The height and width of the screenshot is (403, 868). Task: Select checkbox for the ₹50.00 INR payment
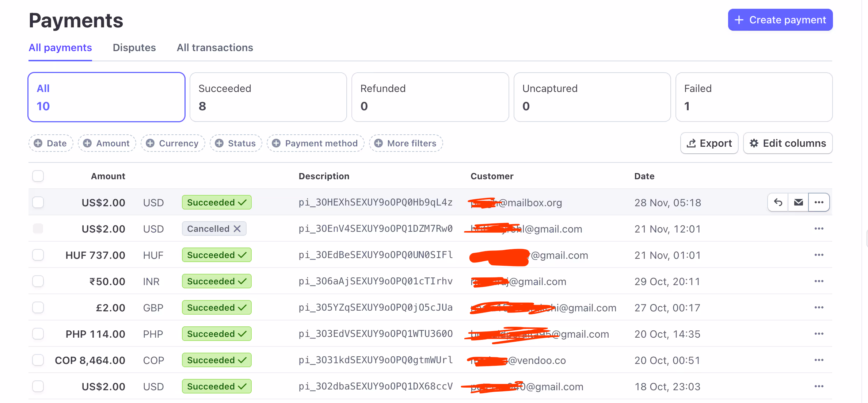(38, 281)
